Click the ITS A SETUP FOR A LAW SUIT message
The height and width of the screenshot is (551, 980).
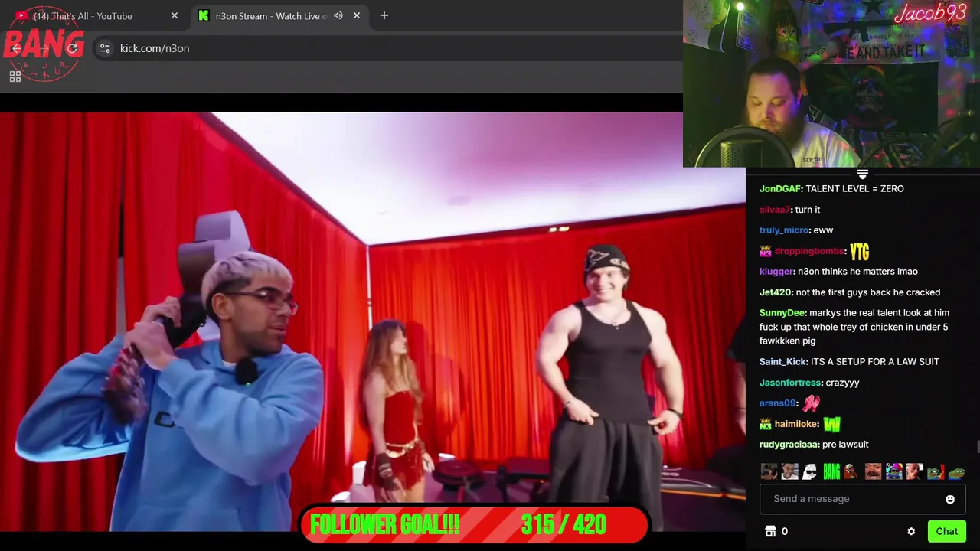pyautogui.click(x=875, y=361)
